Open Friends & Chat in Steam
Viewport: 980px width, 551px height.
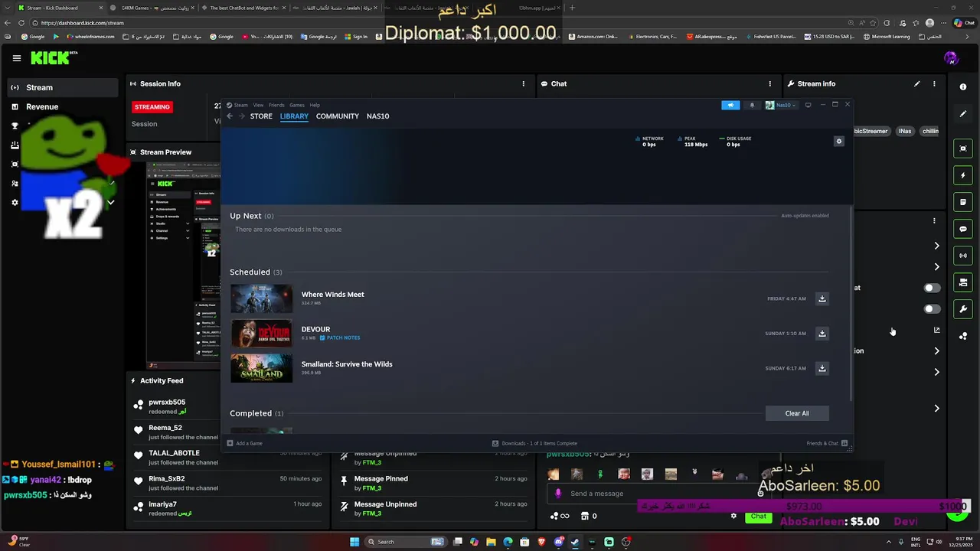coord(827,443)
